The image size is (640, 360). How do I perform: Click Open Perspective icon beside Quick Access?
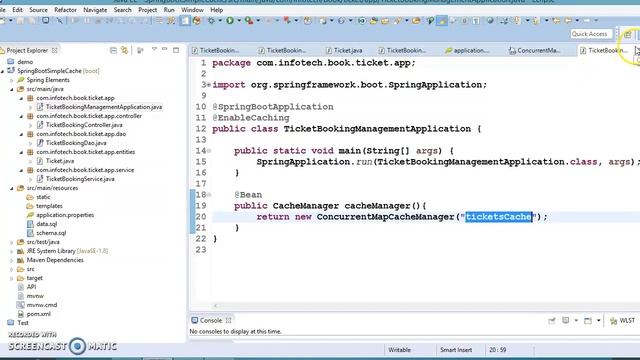pyautogui.click(x=627, y=34)
